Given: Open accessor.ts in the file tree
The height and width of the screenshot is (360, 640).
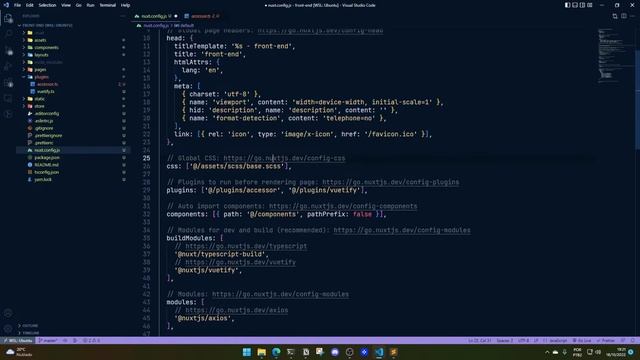Looking at the screenshot, I should click(47, 84).
